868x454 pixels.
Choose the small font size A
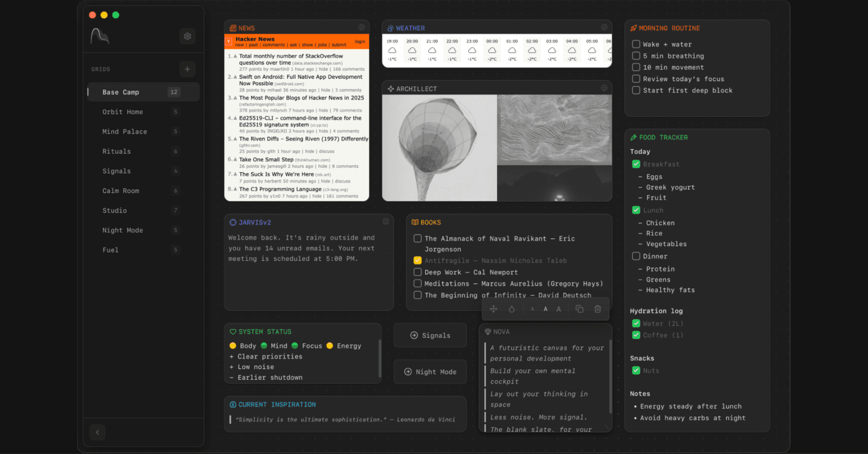pyautogui.click(x=532, y=309)
